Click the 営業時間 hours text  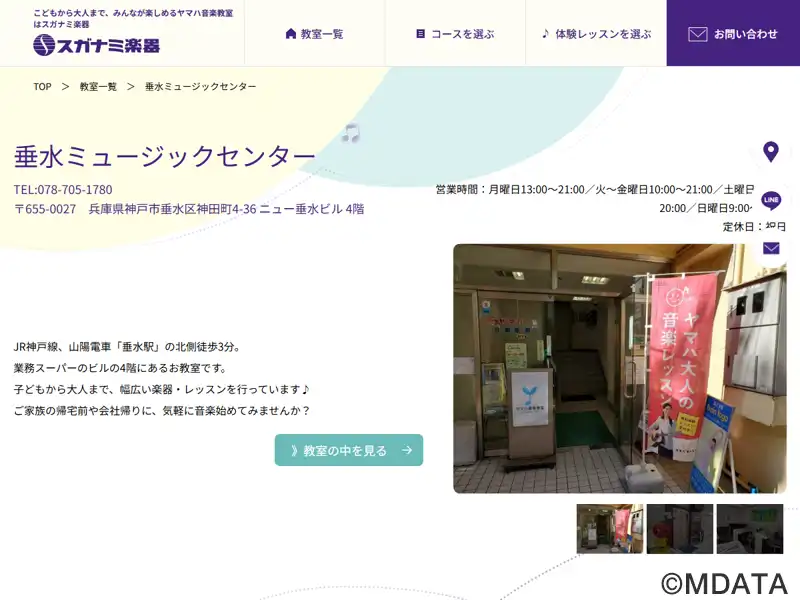tap(594, 198)
